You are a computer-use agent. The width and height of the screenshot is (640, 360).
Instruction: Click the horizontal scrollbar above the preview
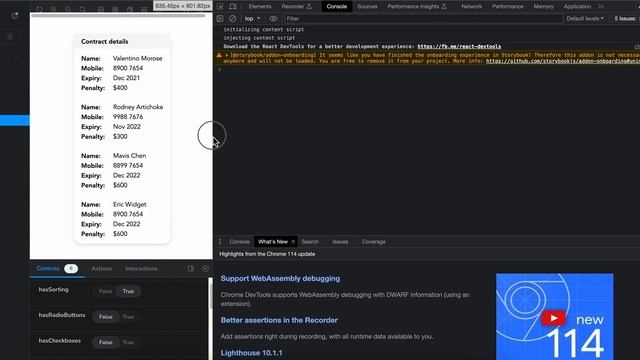pos(118,16)
